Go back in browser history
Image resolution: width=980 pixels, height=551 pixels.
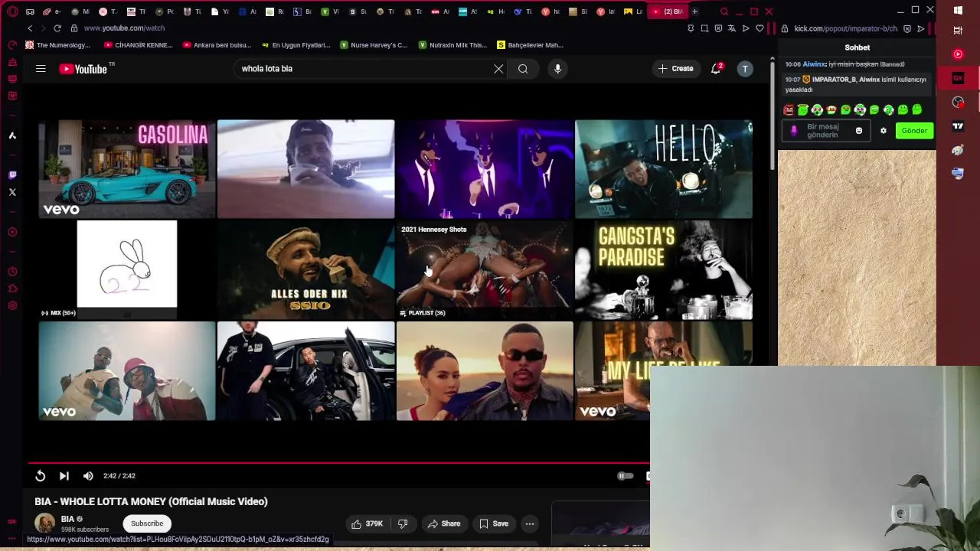click(x=30, y=28)
